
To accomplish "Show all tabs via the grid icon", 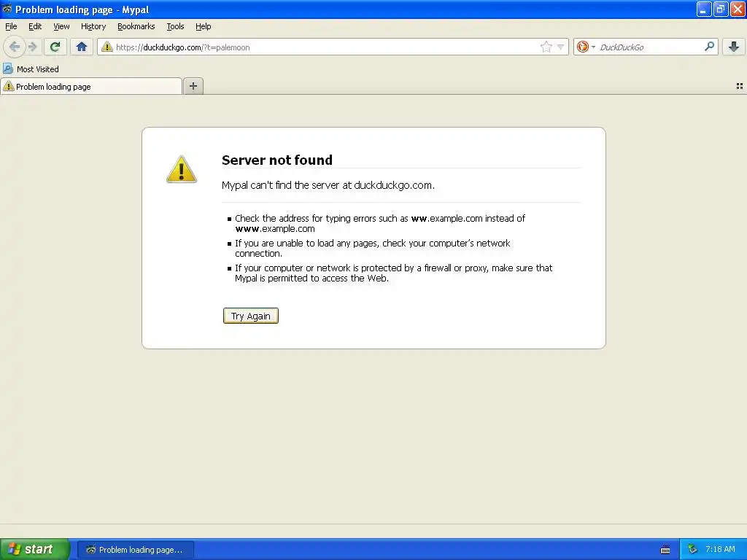I will point(740,86).
